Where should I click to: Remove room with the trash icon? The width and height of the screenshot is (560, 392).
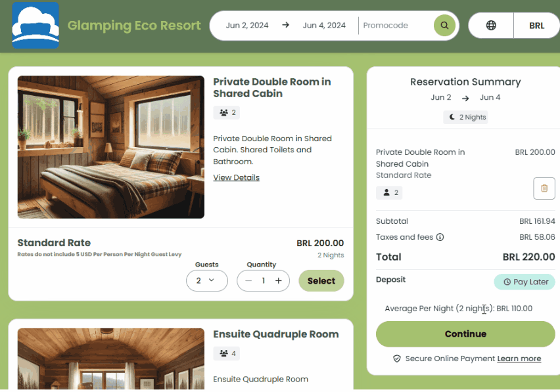[x=544, y=188]
